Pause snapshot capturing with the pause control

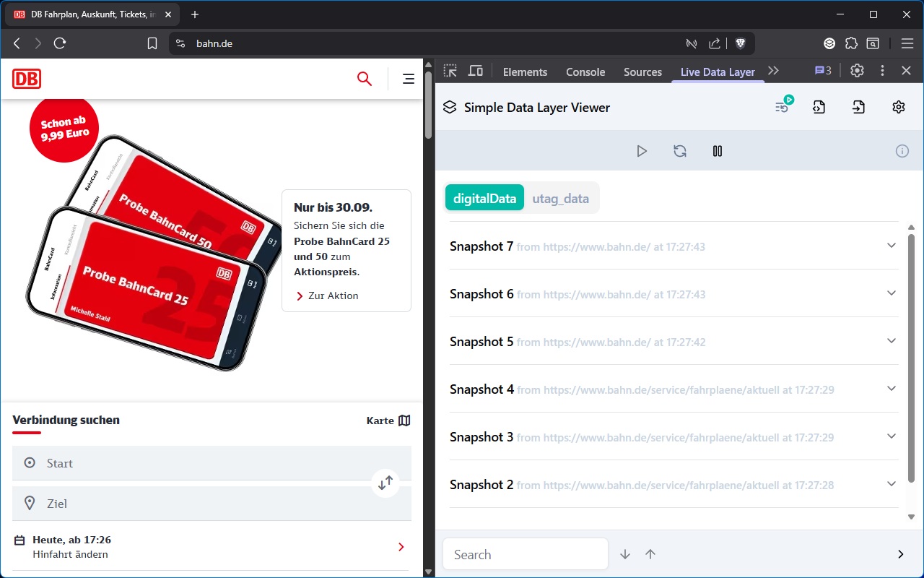pyautogui.click(x=717, y=151)
